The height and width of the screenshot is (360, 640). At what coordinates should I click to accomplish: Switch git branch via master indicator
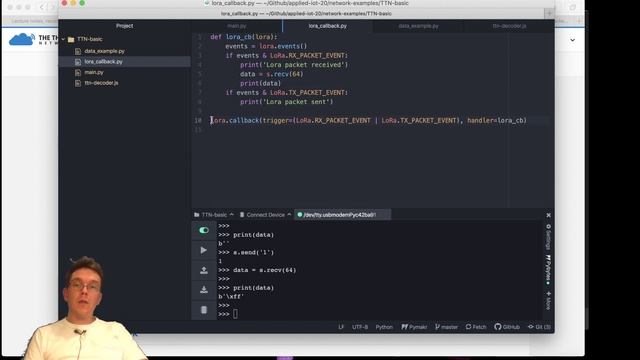point(446,327)
